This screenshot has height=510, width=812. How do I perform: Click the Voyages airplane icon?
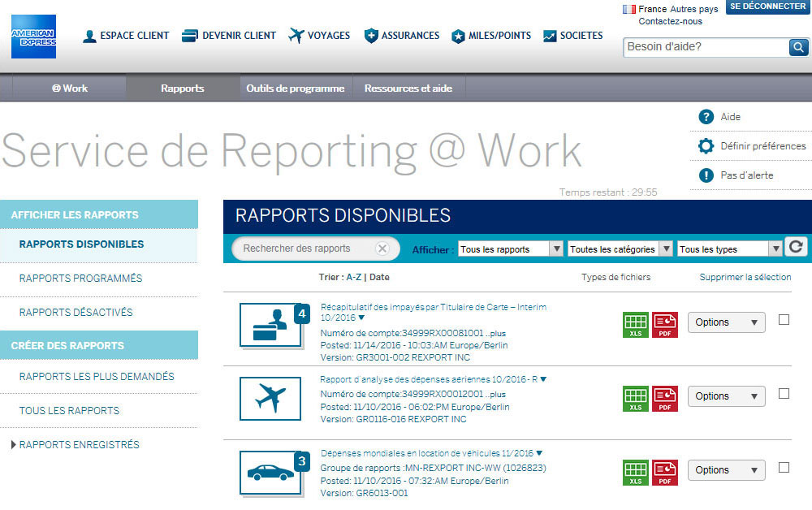click(296, 36)
